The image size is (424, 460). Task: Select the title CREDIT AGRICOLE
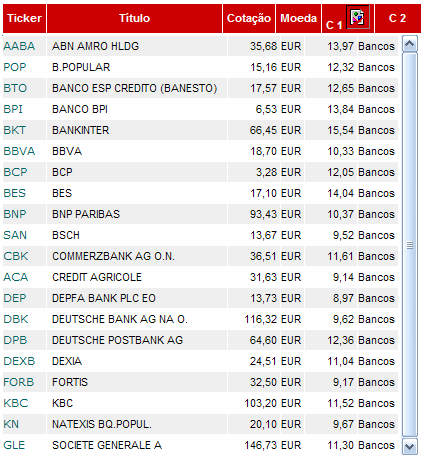(97, 277)
